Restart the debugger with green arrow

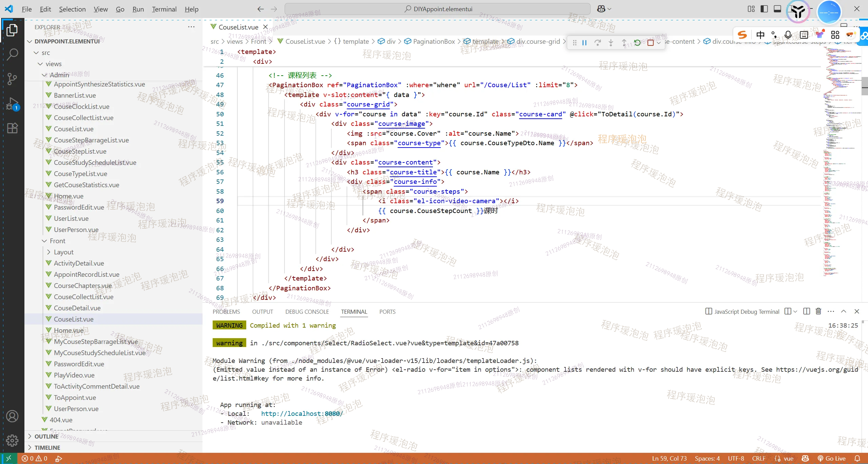(637, 43)
